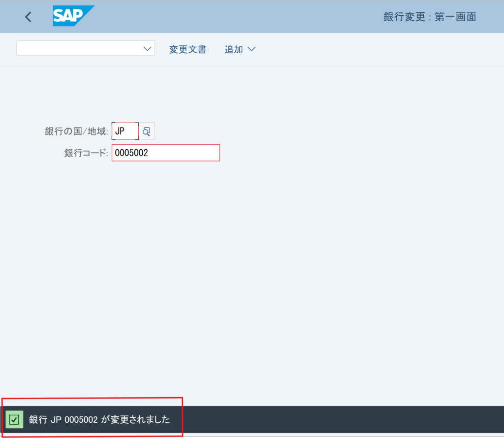Click empty status bar area right of message
This screenshot has width=504, height=438.
pyautogui.click(x=345, y=420)
